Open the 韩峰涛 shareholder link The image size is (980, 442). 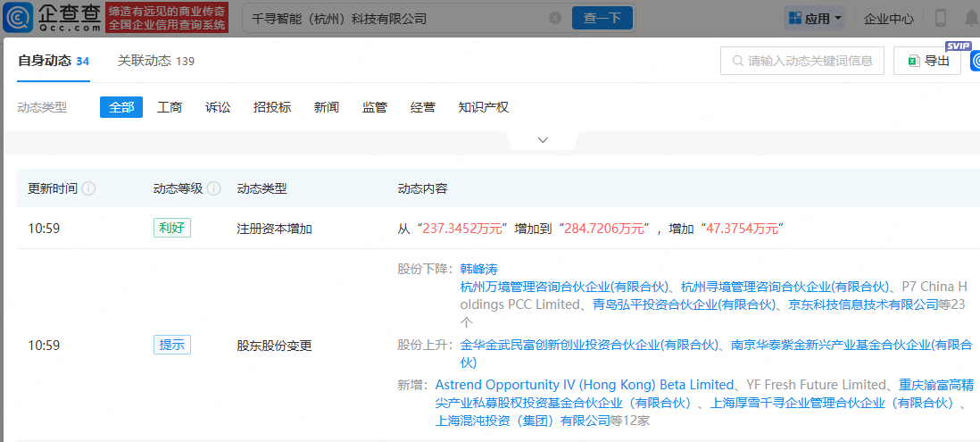(x=478, y=268)
